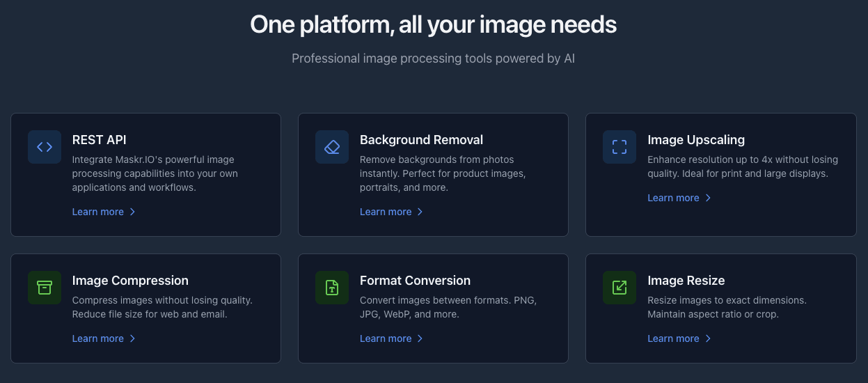Click the REST API card heading
This screenshot has height=383, width=868.
tap(100, 140)
